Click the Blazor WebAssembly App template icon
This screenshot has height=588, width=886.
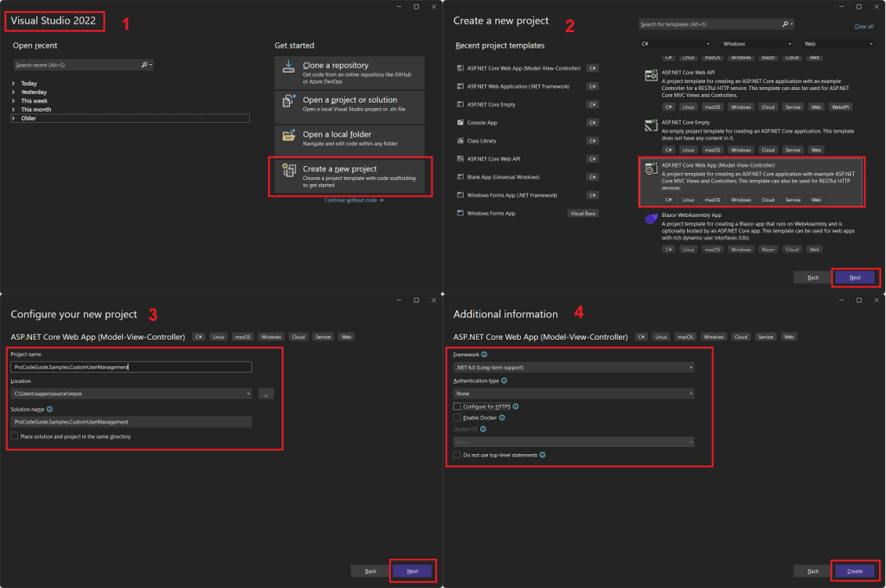(x=651, y=218)
